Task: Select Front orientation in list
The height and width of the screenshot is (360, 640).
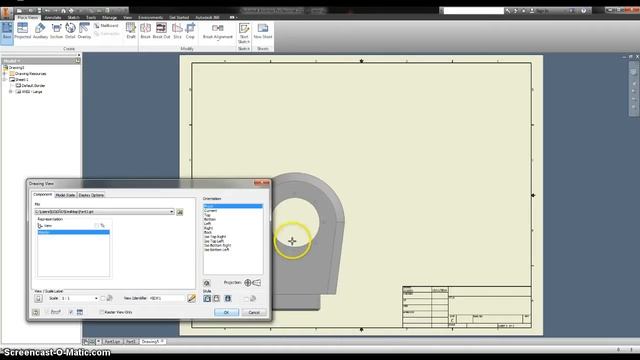Action: coord(233,206)
